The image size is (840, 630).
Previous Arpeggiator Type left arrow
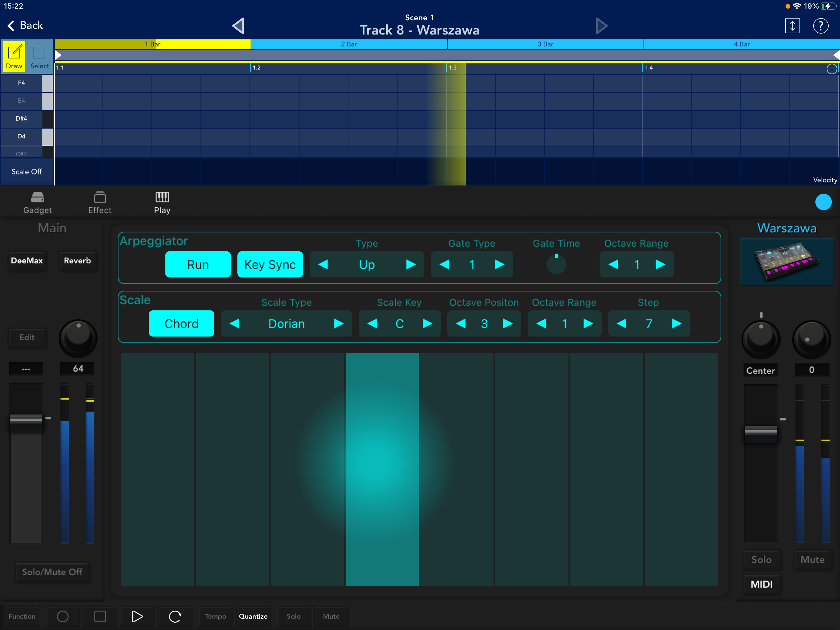tap(323, 264)
